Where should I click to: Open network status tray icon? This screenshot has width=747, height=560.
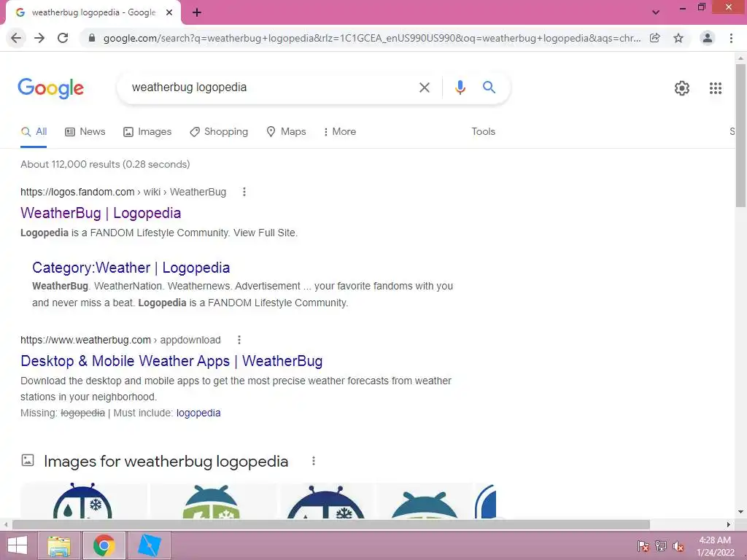661,546
